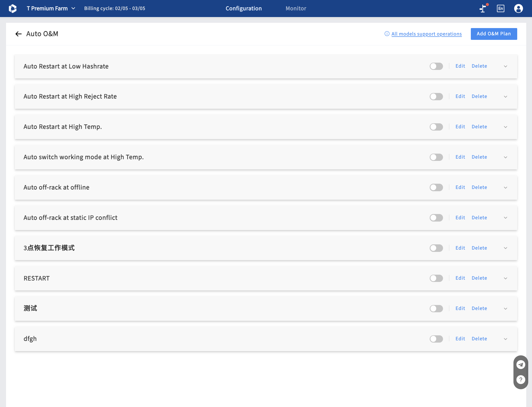The image size is (532, 407).
Task: Click Add O&M Plan button
Action: point(494,34)
